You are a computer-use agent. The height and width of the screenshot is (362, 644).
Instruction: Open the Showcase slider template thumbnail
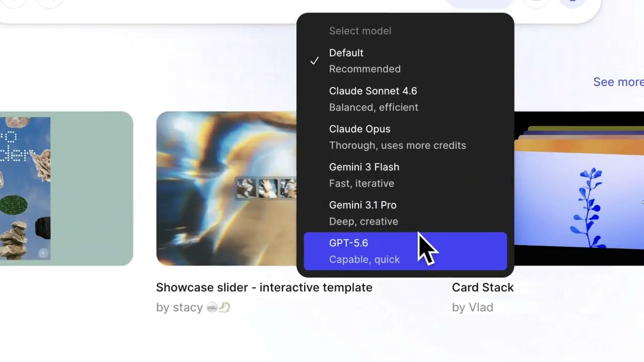(226, 189)
